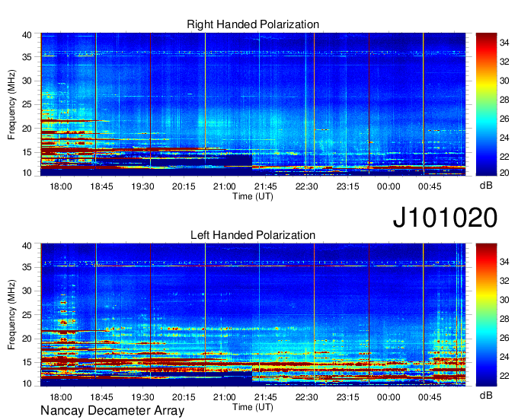Image resolution: width=518 pixels, height=420 pixels.
Task: Click the 18:00 tick on the bottom time axis
Action: tap(61, 397)
